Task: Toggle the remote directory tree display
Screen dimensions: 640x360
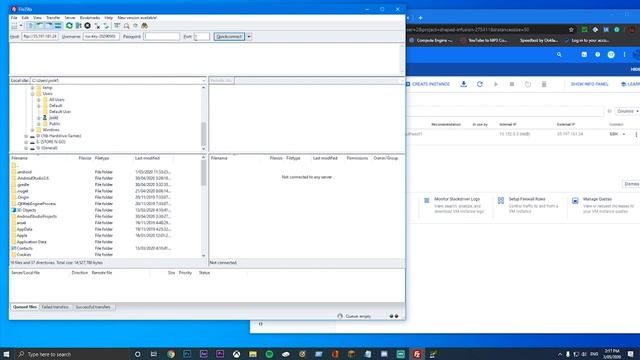Action: pyautogui.click(x=49, y=26)
